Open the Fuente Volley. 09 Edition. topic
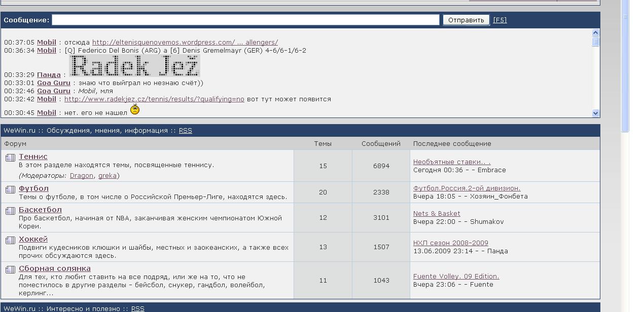The width and height of the screenshot is (644, 312). click(x=456, y=277)
